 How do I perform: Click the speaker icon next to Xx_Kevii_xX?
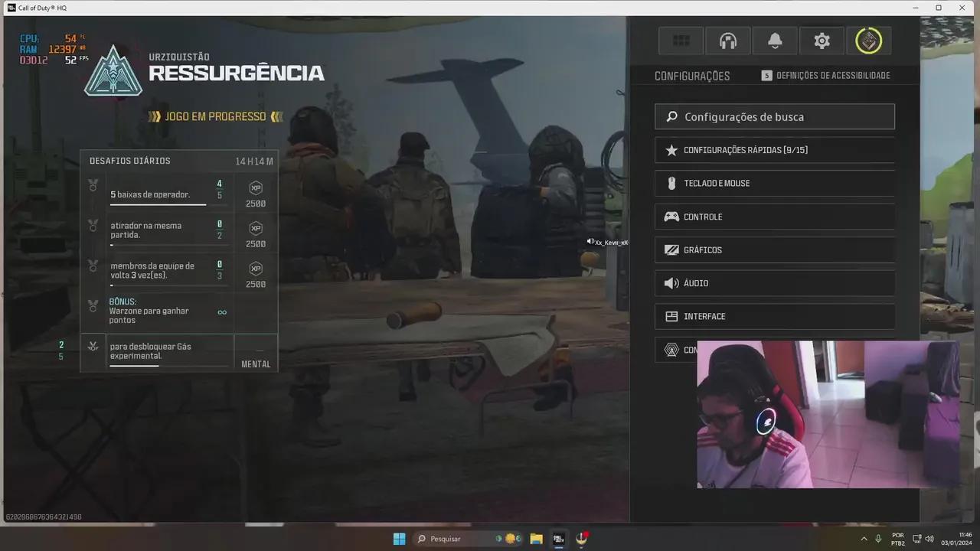590,242
